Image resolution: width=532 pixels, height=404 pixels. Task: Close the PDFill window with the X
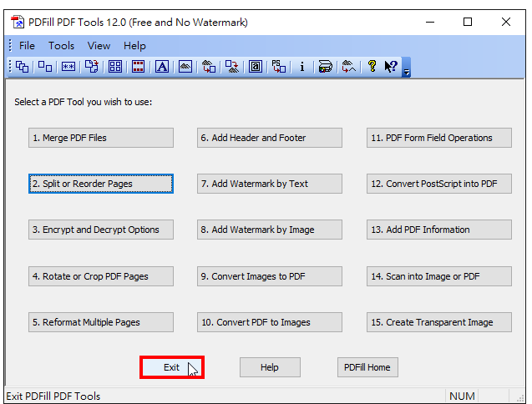pos(506,23)
